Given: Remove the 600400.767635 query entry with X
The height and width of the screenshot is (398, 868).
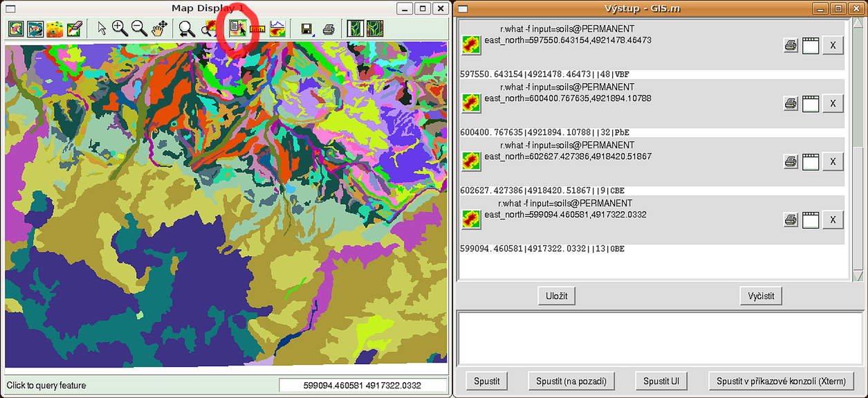Looking at the screenshot, I should 833,104.
